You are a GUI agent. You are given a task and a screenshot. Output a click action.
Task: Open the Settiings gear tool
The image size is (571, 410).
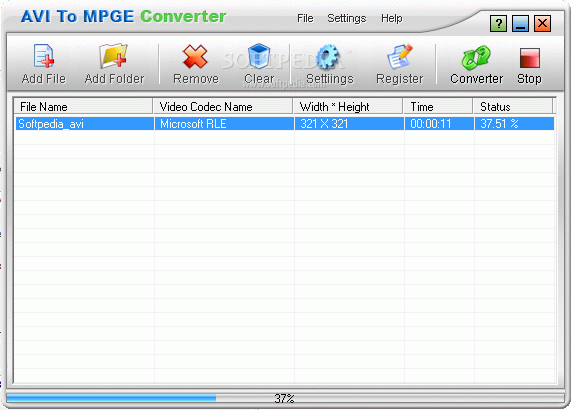click(x=329, y=64)
